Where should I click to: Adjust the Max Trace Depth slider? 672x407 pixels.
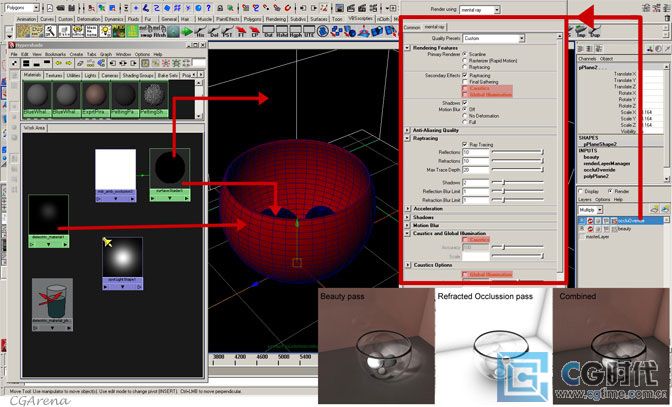(518, 170)
